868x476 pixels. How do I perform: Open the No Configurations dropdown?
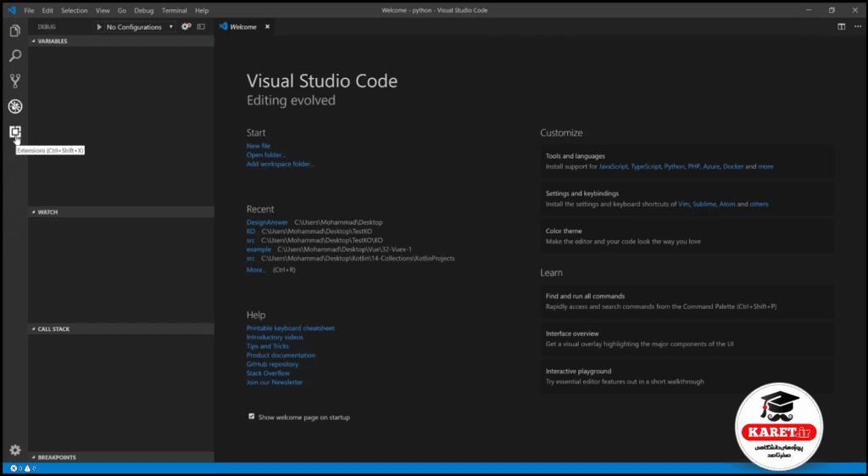coord(140,26)
